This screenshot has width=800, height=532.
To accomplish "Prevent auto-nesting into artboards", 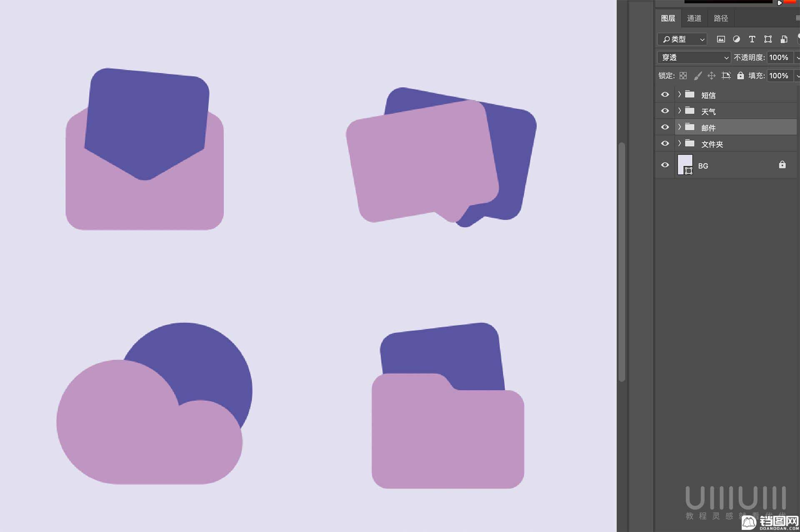I will [x=726, y=76].
